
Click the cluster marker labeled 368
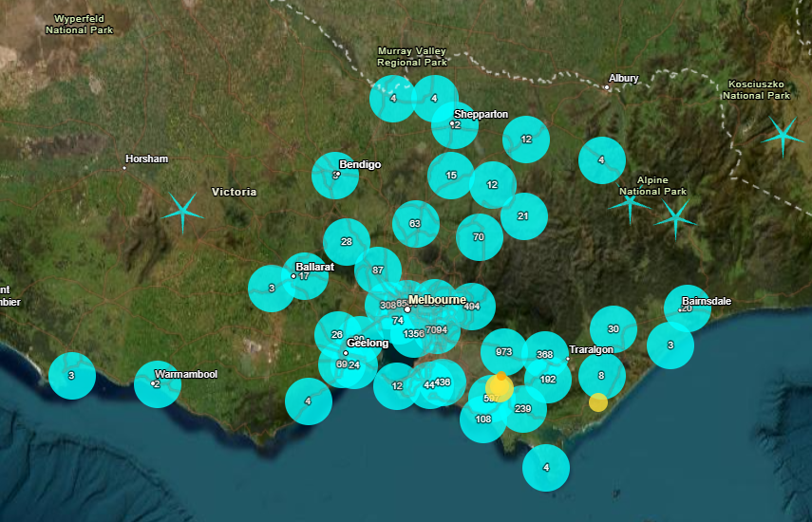[545, 354]
